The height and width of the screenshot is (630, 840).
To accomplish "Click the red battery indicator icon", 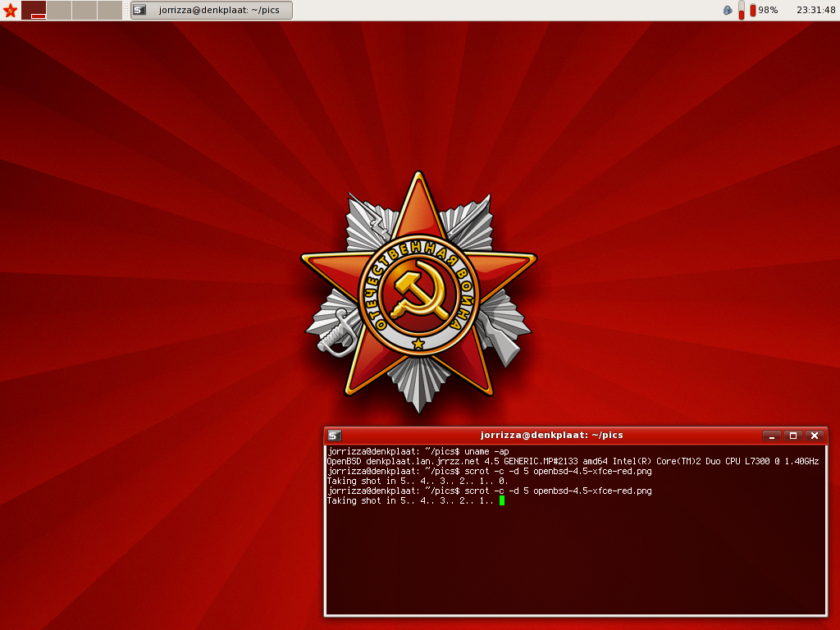I will tap(753, 10).
